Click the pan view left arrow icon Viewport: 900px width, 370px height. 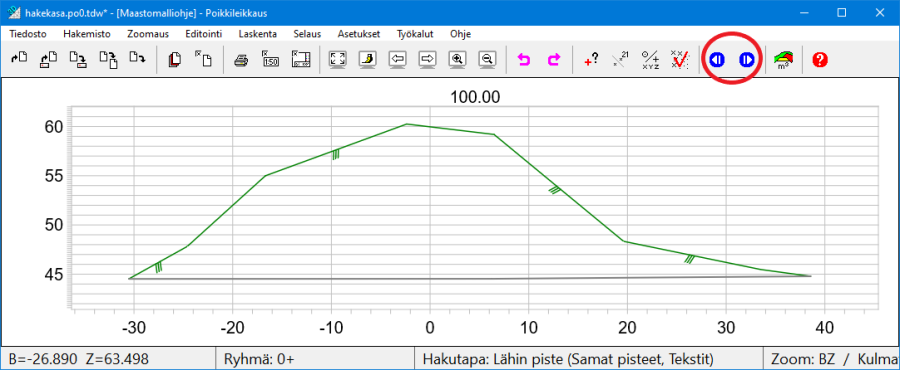pyautogui.click(x=397, y=59)
